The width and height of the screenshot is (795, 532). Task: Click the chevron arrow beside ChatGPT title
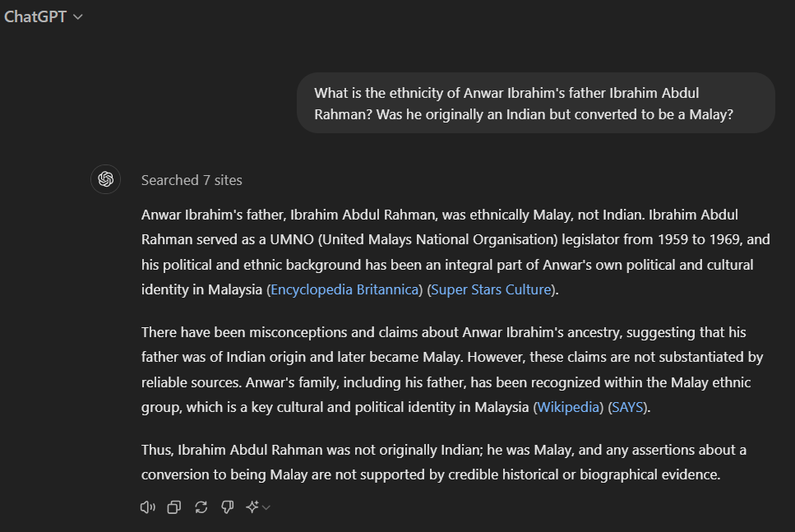click(78, 17)
